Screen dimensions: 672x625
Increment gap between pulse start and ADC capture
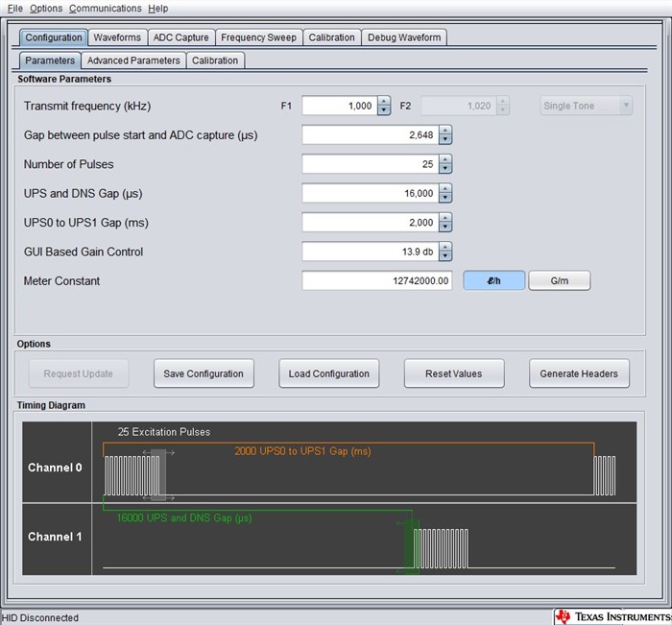[445, 131]
